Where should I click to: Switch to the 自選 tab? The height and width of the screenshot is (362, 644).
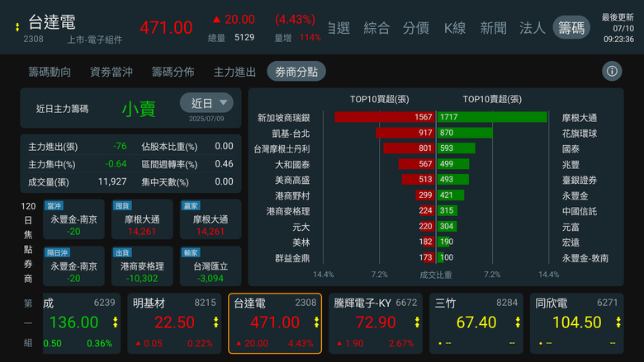pos(339,28)
